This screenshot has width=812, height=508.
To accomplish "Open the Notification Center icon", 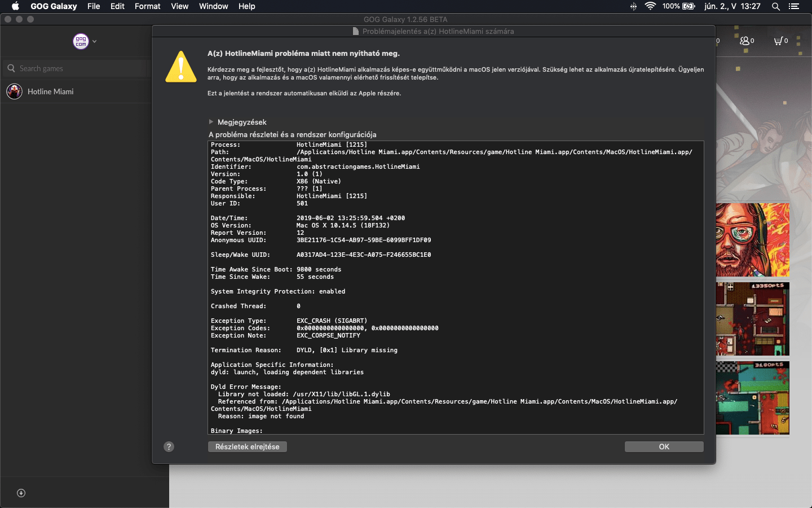I will click(794, 6).
